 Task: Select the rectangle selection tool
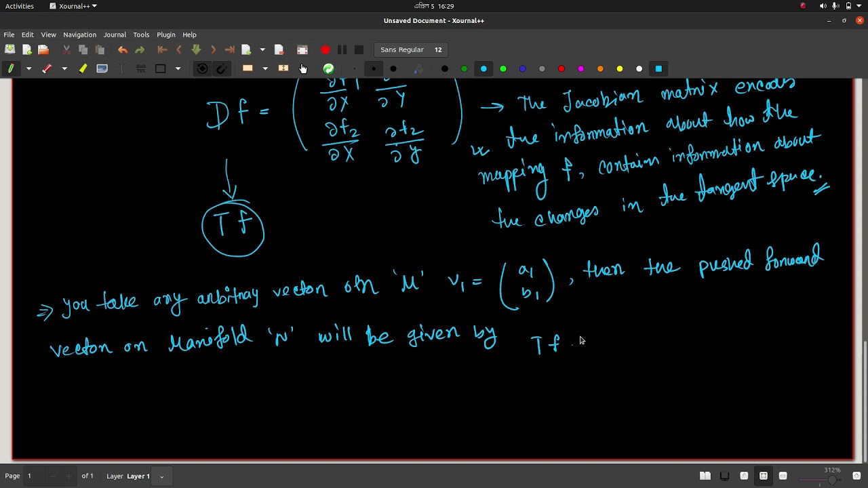point(248,68)
